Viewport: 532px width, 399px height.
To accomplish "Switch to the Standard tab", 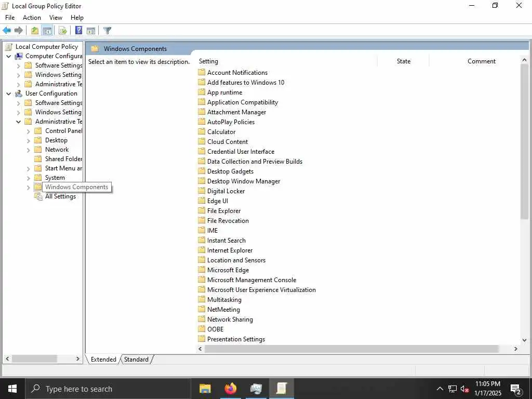I will [137, 360].
